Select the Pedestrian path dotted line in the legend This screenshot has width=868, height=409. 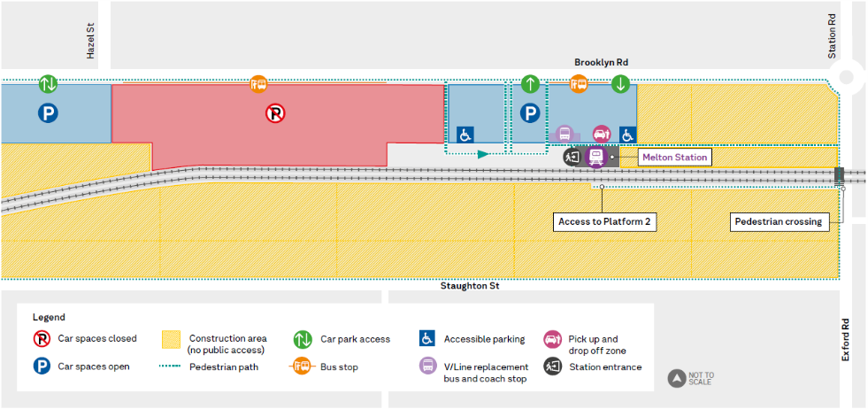coord(171,367)
